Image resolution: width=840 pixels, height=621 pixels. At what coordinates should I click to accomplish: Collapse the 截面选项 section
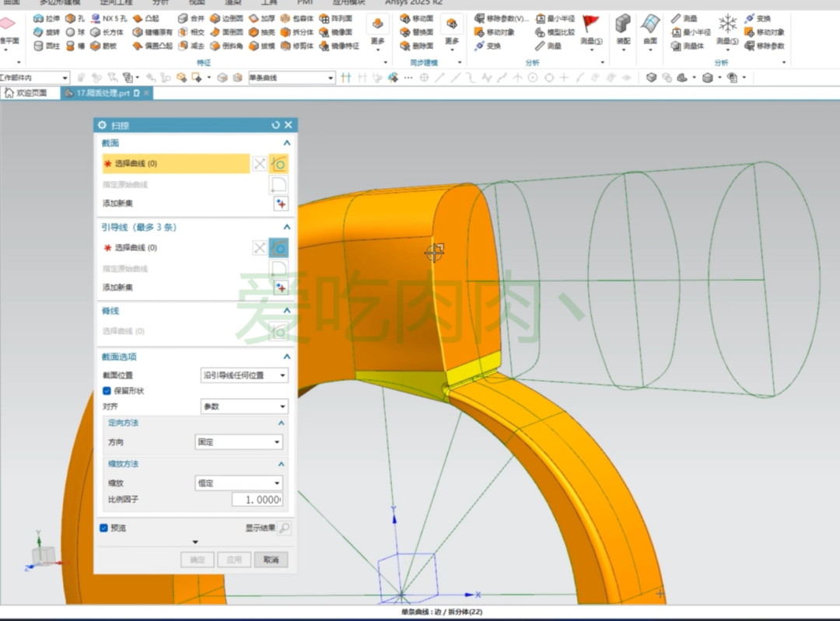286,357
